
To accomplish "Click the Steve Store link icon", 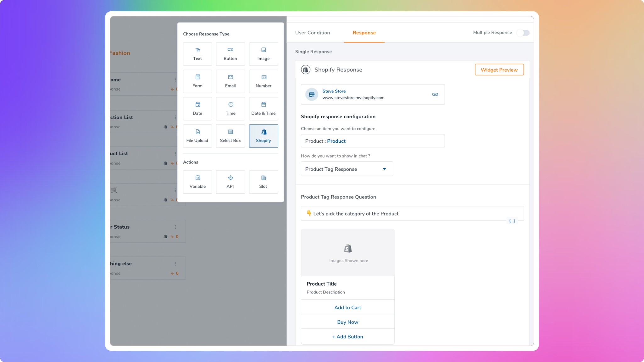I will pos(435,94).
